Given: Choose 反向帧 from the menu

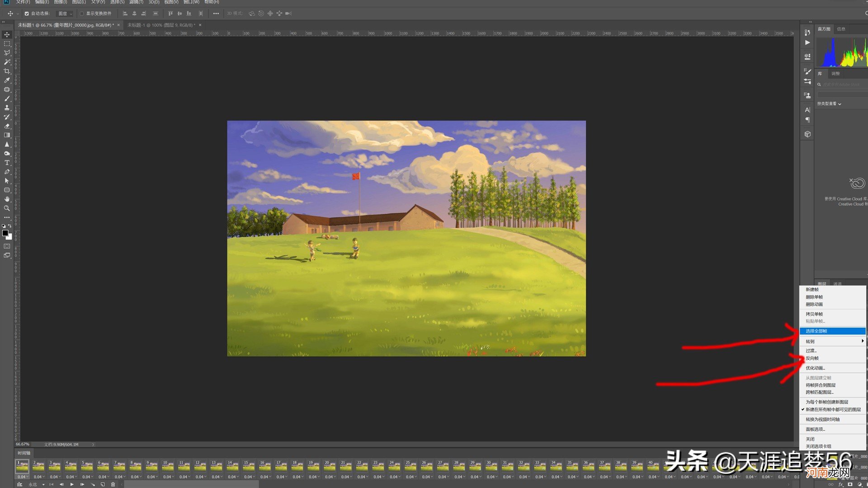Looking at the screenshot, I should click(x=833, y=358).
